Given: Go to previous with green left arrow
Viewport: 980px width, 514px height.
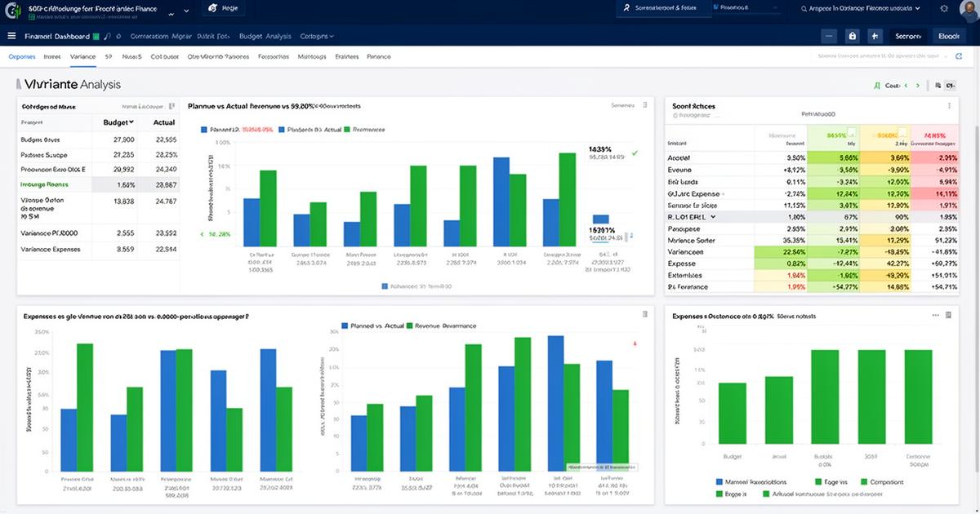Looking at the screenshot, I should click(906, 85).
